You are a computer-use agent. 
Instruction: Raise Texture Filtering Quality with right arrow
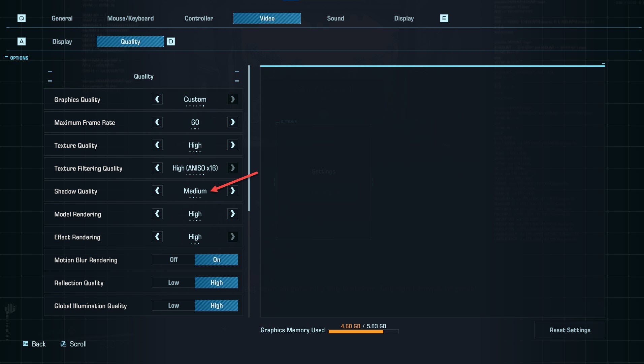tap(232, 168)
